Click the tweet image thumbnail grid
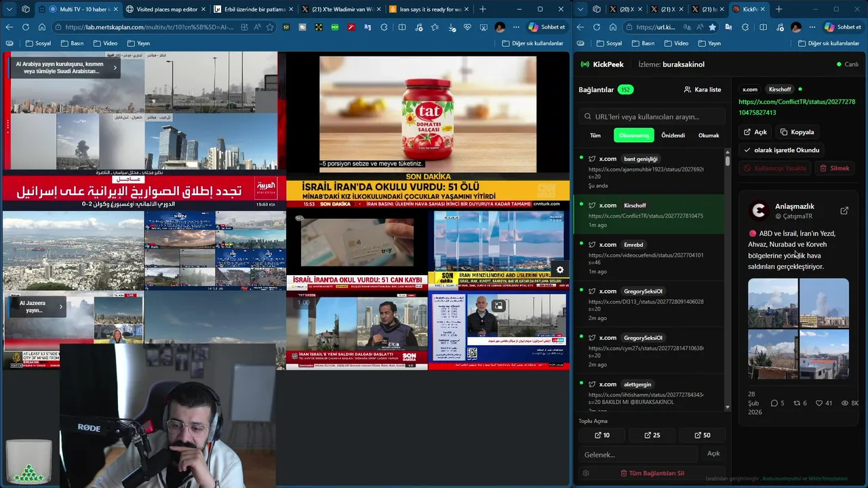This screenshot has height=488, width=868. [798, 329]
